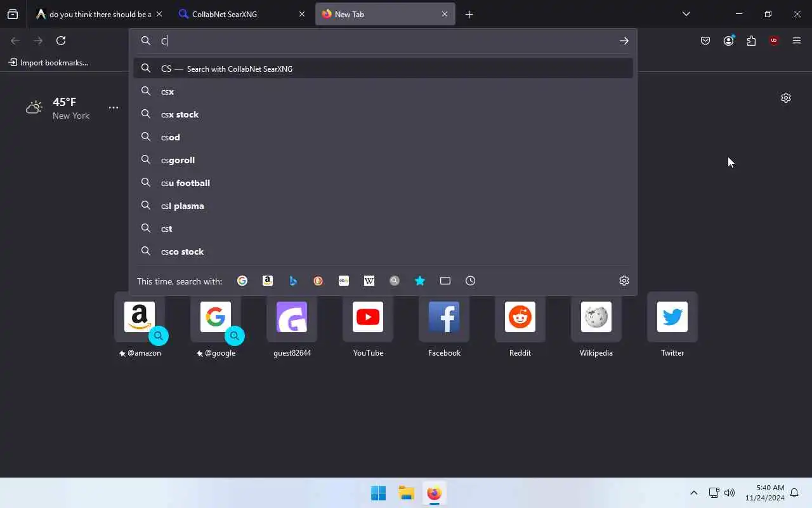Search in Bookmarks using star icon
Screen dimensions: 812x508
pyautogui.click(x=420, y=281)
